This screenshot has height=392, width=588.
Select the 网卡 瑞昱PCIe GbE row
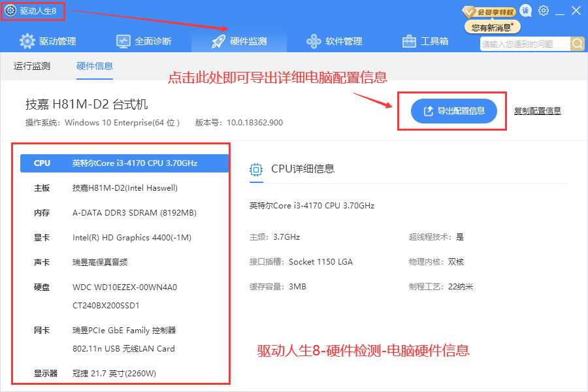(124, 331)
